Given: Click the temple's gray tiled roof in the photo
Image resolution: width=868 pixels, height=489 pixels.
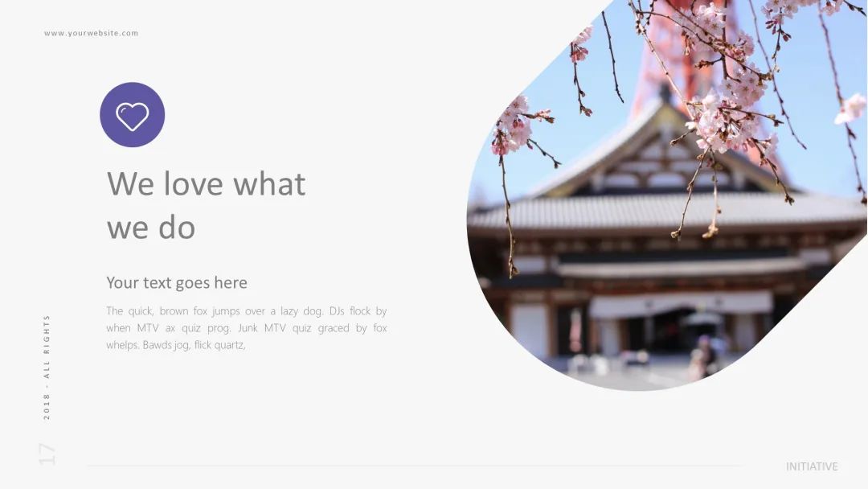Looking at the screenshot, I should 665,212.
